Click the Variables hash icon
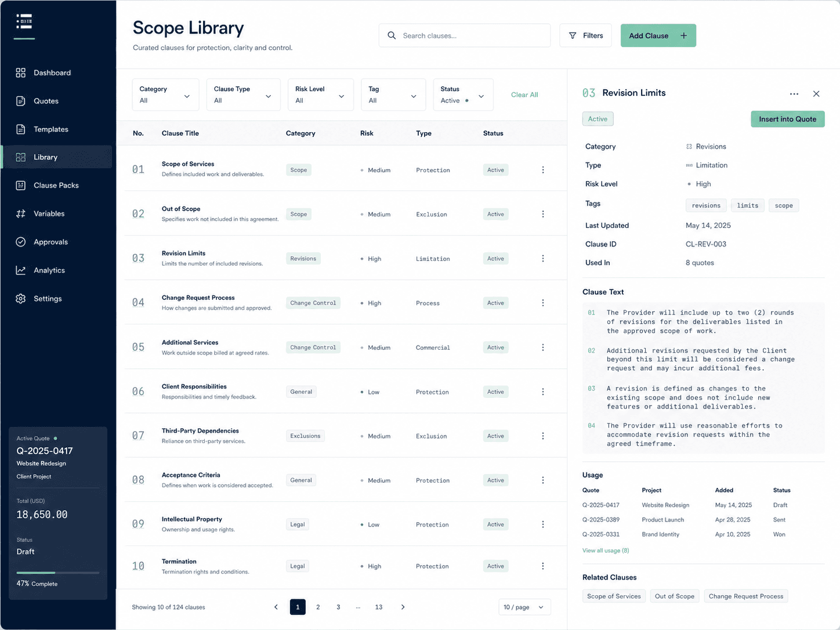Image resolution: width=840 pixels, height=630 pixels. point(21,213)
